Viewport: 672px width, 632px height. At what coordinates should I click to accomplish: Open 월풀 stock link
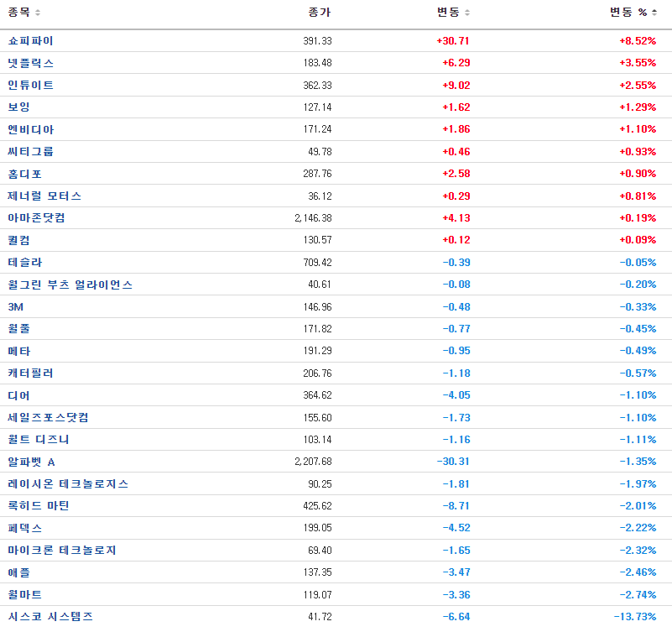point(18,329)
